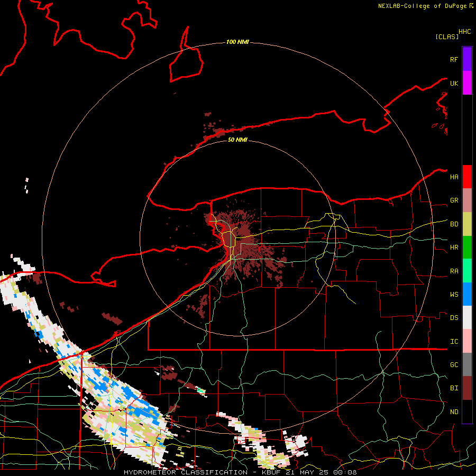Click the RF purple legend swatch
Screen dimensions: 476x476
pos(467,59)
